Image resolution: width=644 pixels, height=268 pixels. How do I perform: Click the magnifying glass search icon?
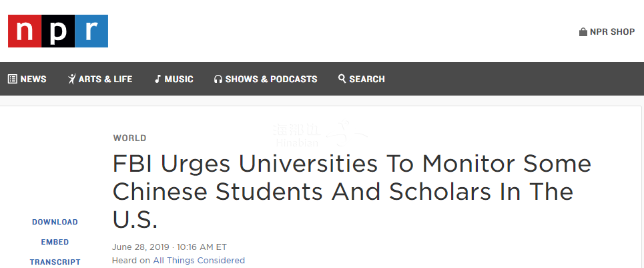[342, 78]
